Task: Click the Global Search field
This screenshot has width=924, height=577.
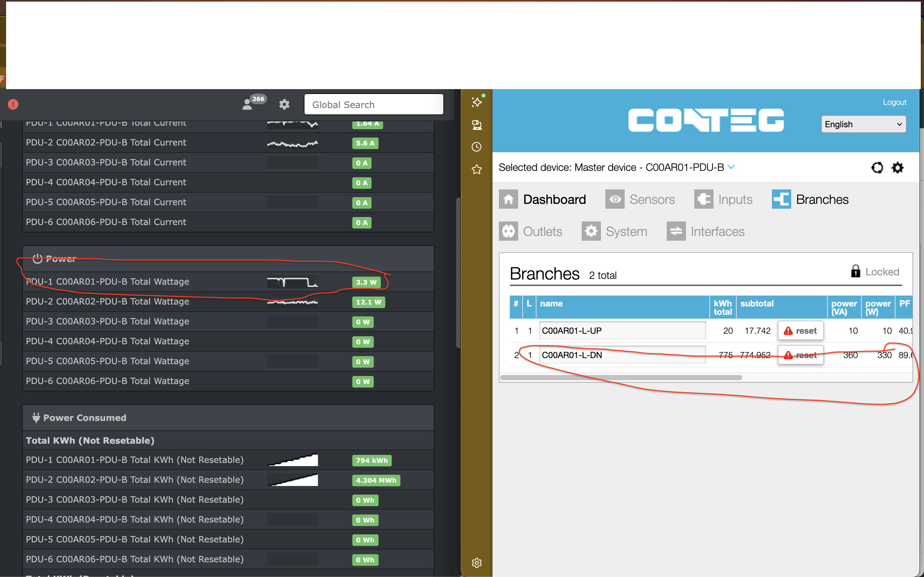Action: click(373, 105)
